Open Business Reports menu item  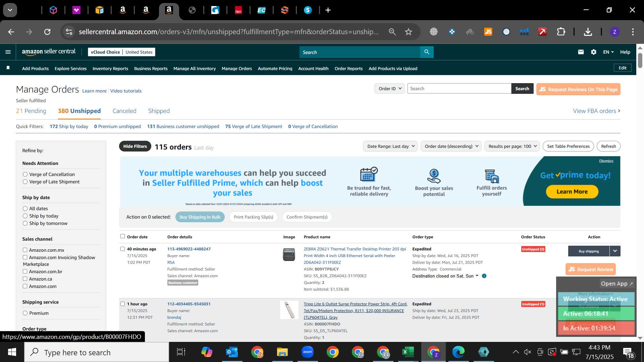pyautogui.click(x=151, y=68)
